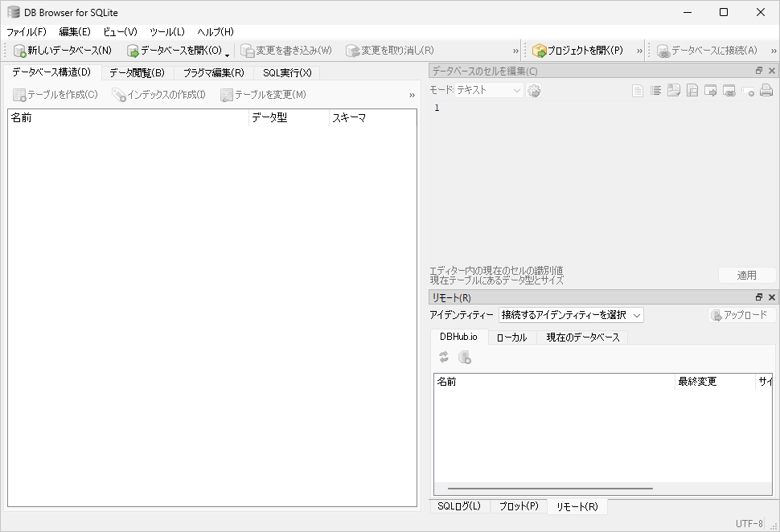Toggle word wrap in cell editor
The height and width of the screenshot is (532, 780).
click(656, 90)
